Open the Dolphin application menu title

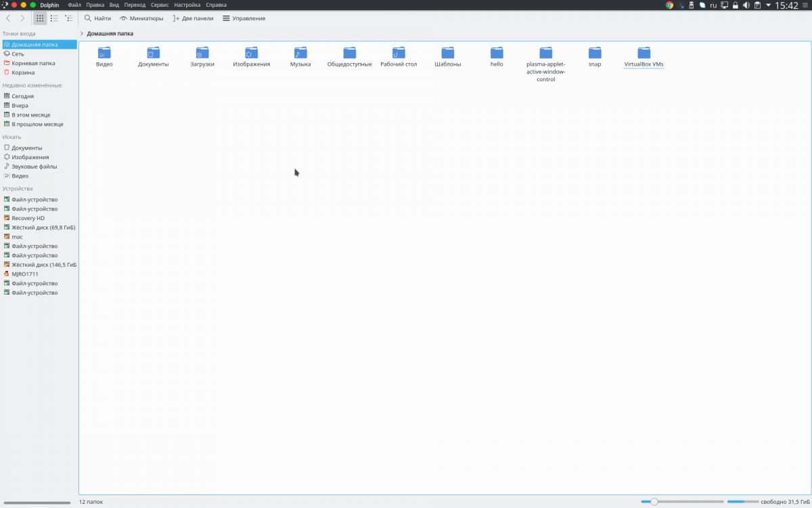[49, 5]
